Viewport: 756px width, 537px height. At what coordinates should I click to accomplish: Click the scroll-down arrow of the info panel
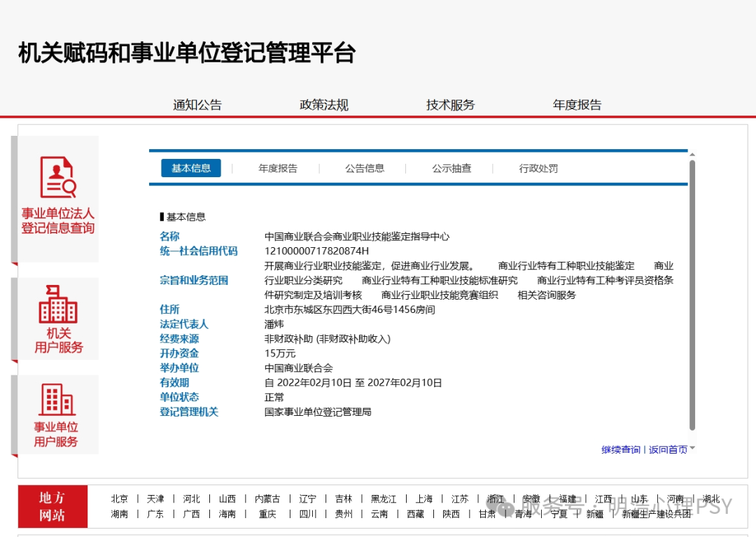[692, 448]
